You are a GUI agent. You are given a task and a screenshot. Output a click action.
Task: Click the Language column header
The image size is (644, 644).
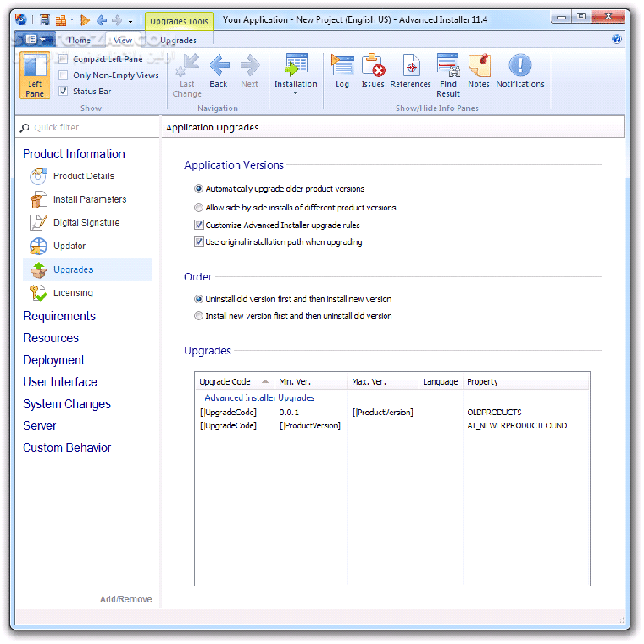click(x=441, y=382)
